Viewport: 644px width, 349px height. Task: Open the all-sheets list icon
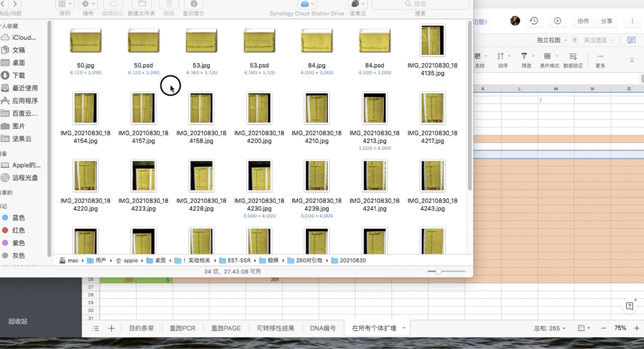click(x=95, y=328)
